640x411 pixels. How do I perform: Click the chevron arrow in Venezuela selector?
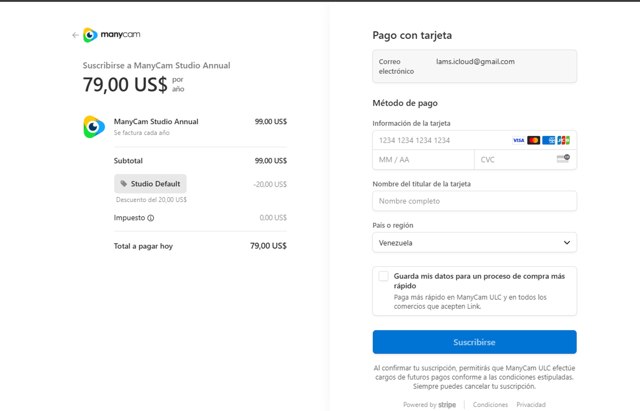567,242
